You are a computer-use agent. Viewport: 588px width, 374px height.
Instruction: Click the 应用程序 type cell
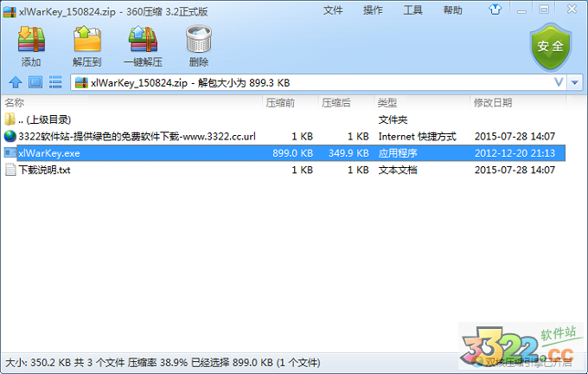click(398, 153)
